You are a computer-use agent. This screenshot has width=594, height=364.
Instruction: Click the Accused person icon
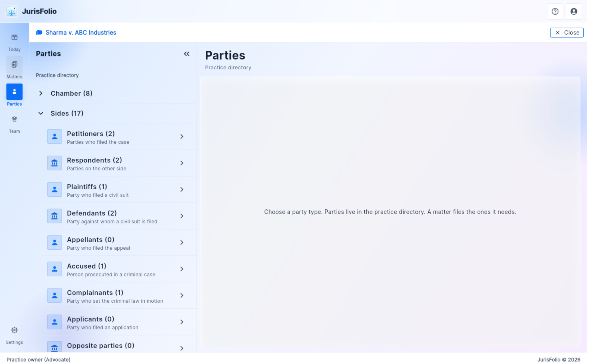[54, 269]
